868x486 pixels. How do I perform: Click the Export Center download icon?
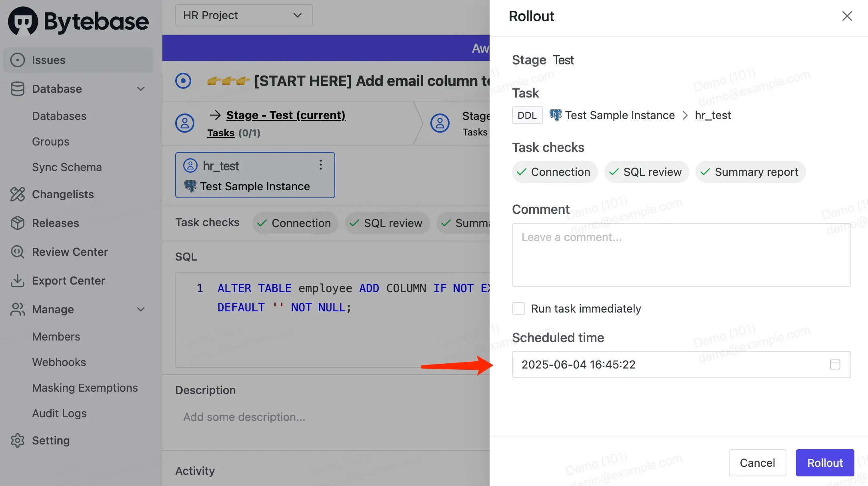tap(18, 281)
